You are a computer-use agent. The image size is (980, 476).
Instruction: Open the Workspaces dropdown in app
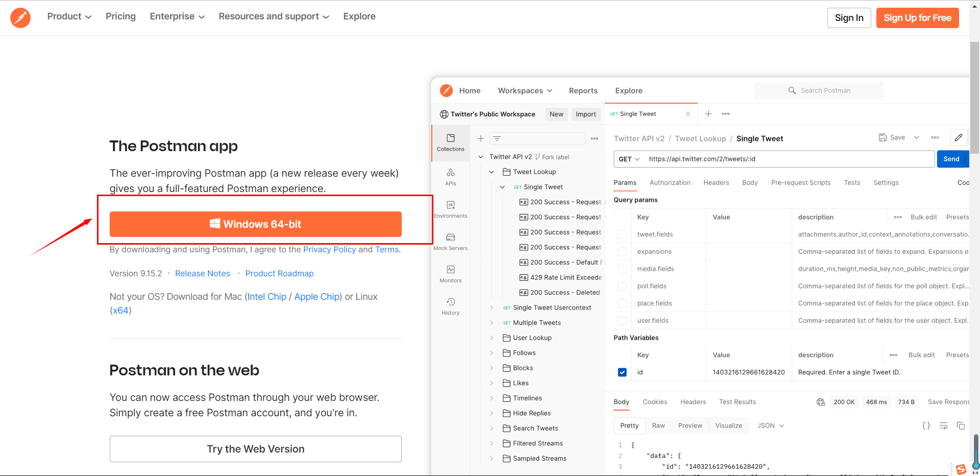525,90
